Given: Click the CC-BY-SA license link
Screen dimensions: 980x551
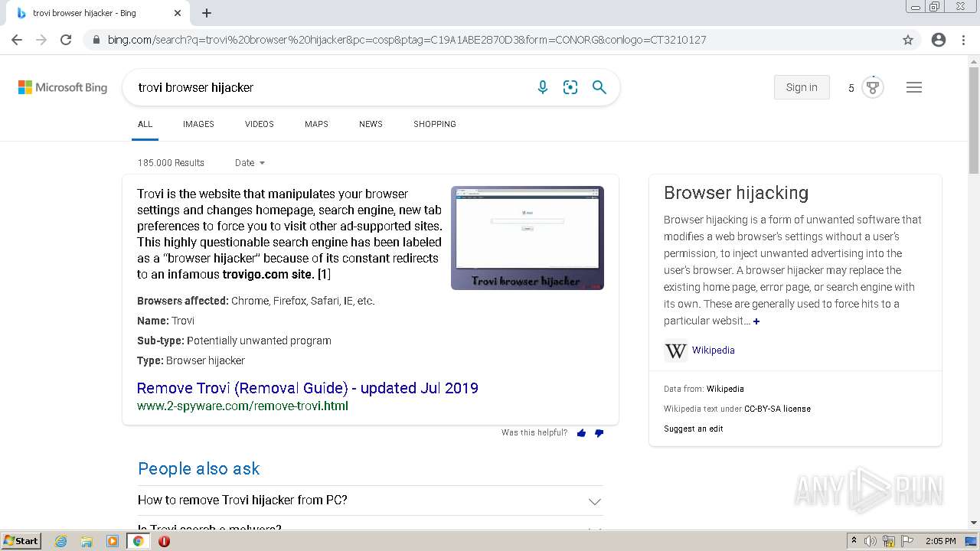Looking at the screenshot, I should (777, 409).
